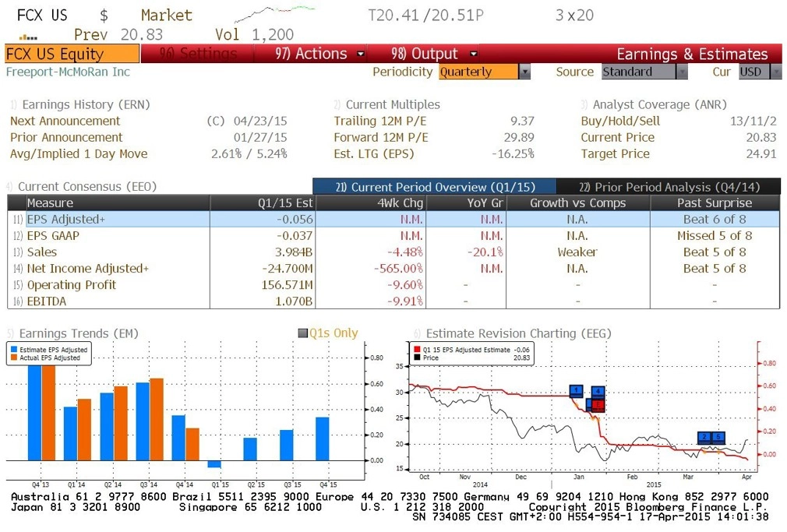787x532 pixels.
Task: Click the T20.41 / 20.51P bid-ask quote
Action: pos(425,16)
